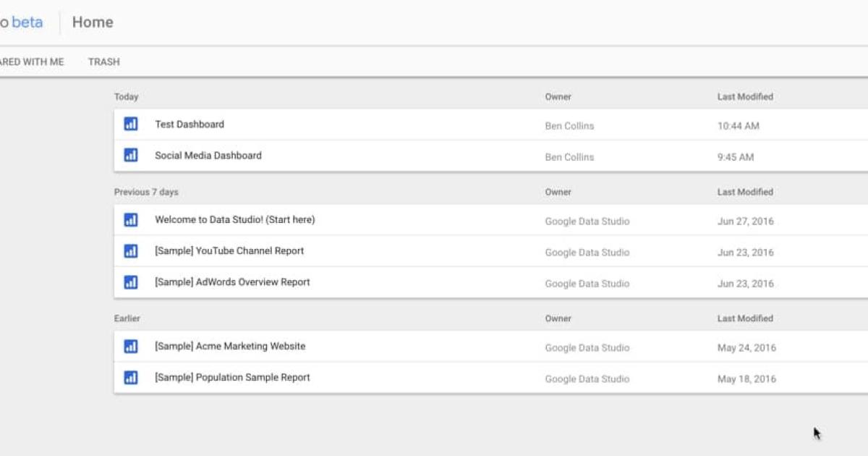
Task: Sort reports by the Last Modified column
Action: tap(744, 96)
